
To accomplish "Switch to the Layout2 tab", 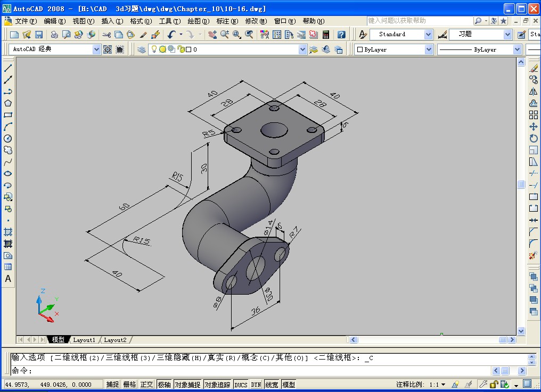I will click(x=115, y=340).
